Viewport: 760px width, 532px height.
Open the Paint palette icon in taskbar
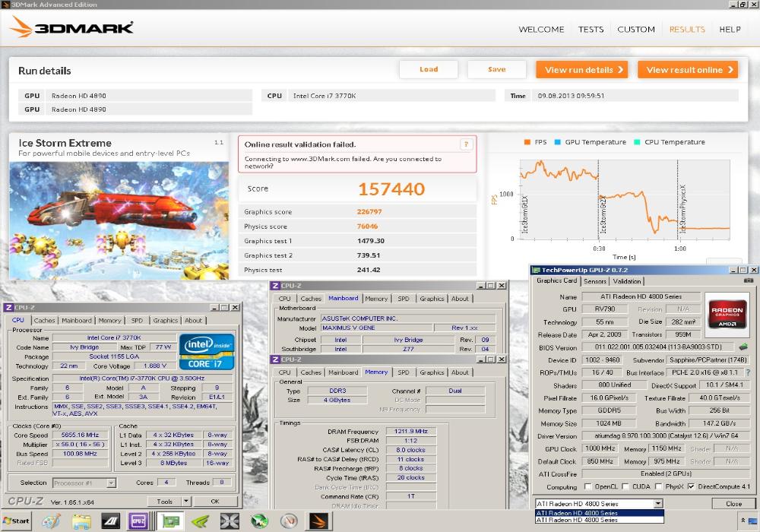click(51, 521)
